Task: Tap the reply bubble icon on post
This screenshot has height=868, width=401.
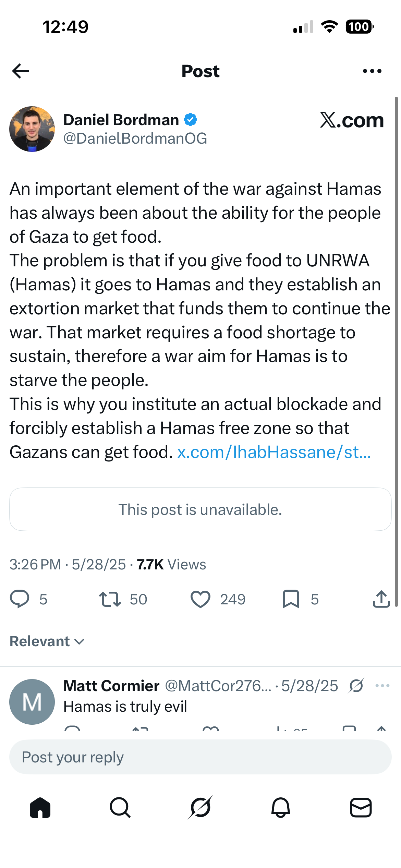Action: pos(20,599)
